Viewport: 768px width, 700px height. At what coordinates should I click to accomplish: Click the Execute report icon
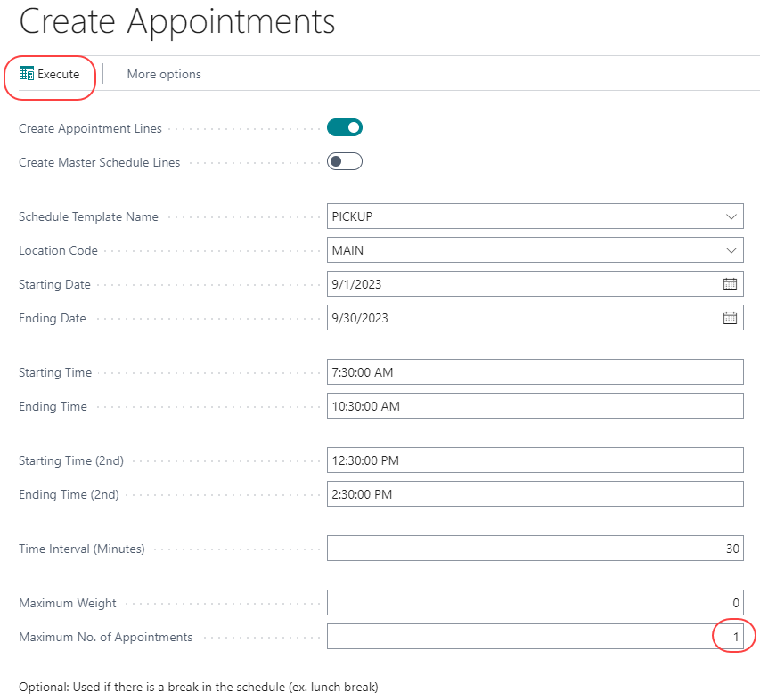[27, 74]
